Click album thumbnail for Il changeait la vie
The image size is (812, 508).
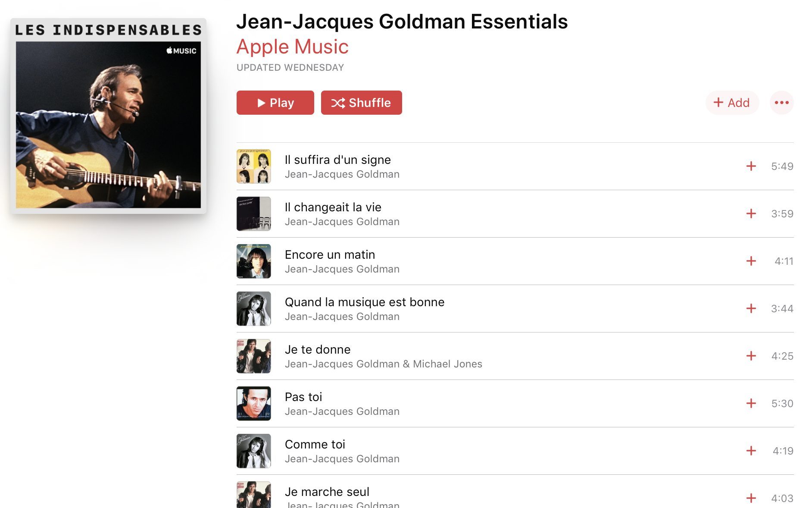tap(253, 213)
